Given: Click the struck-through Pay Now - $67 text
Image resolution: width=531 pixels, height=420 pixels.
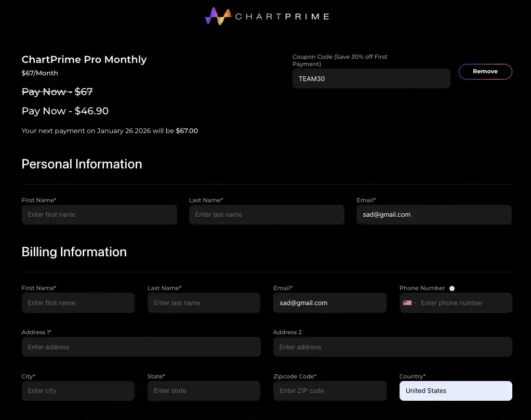Looking at the screenshot, I should point(57,92).
